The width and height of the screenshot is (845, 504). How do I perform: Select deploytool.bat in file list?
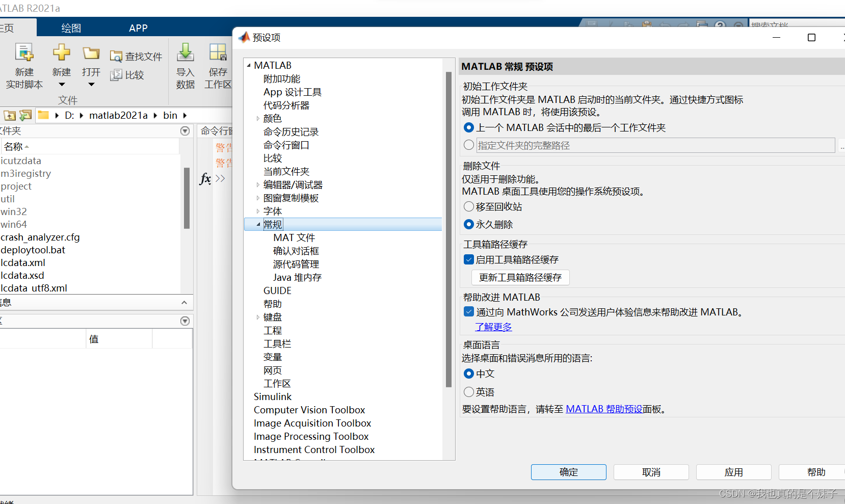click(33, 250)
